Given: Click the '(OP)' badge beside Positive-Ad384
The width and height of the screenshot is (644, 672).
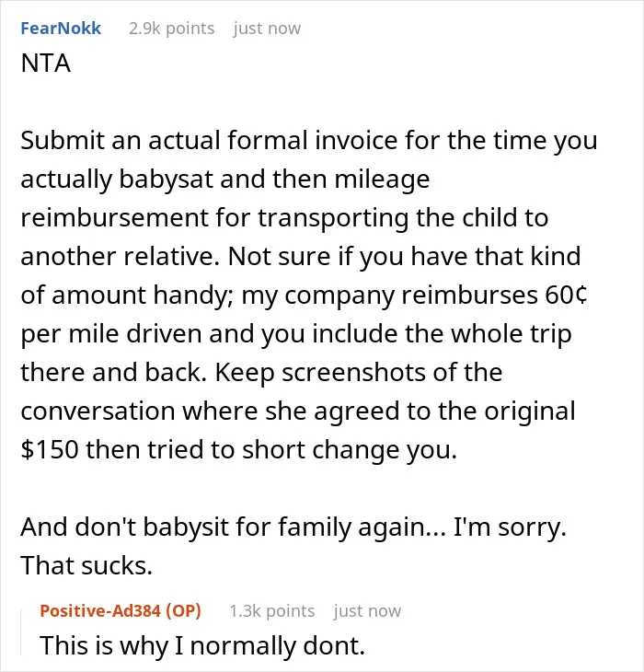Looking at the screenshot, I should coord(183,610).
